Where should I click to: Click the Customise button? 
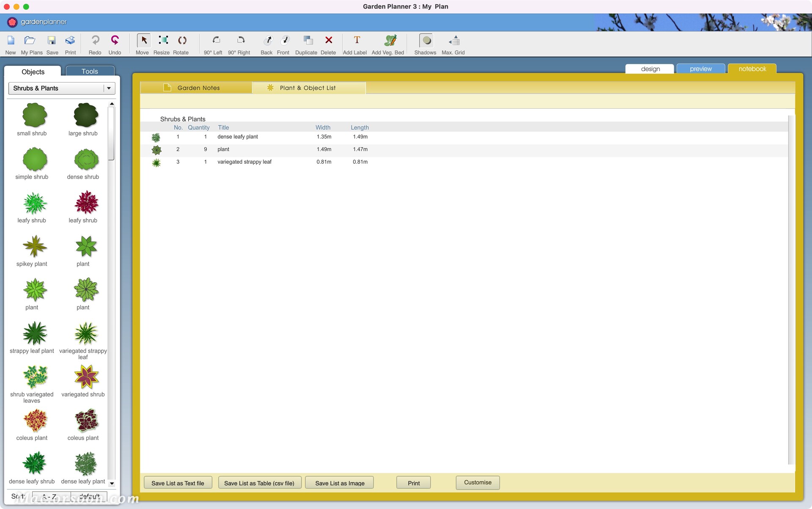tap(477, 483)
